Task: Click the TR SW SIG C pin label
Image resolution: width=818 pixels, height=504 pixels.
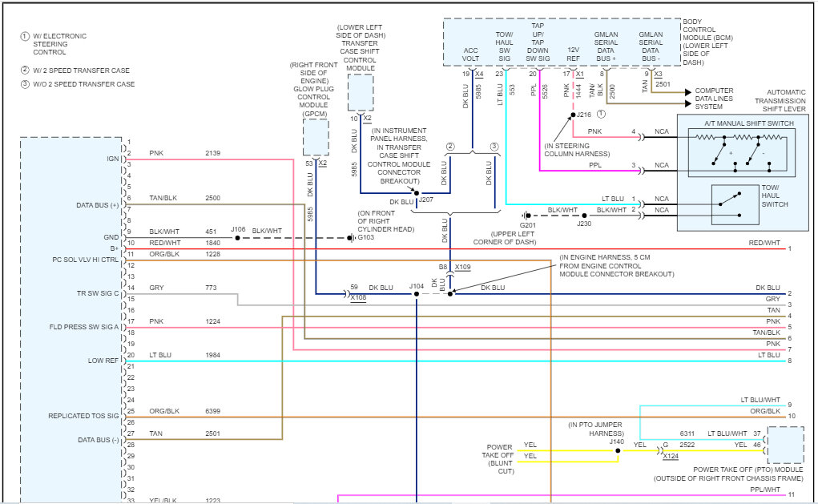Action: 98,293
